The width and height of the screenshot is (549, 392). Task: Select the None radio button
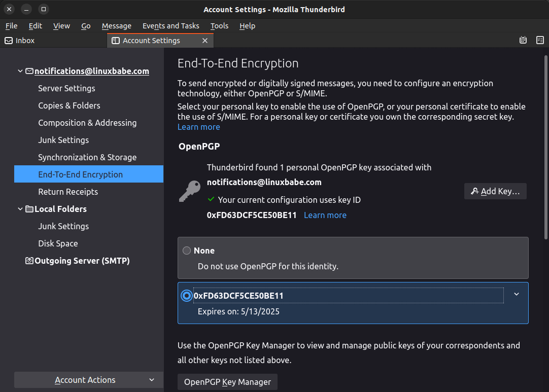coord(187,251)
